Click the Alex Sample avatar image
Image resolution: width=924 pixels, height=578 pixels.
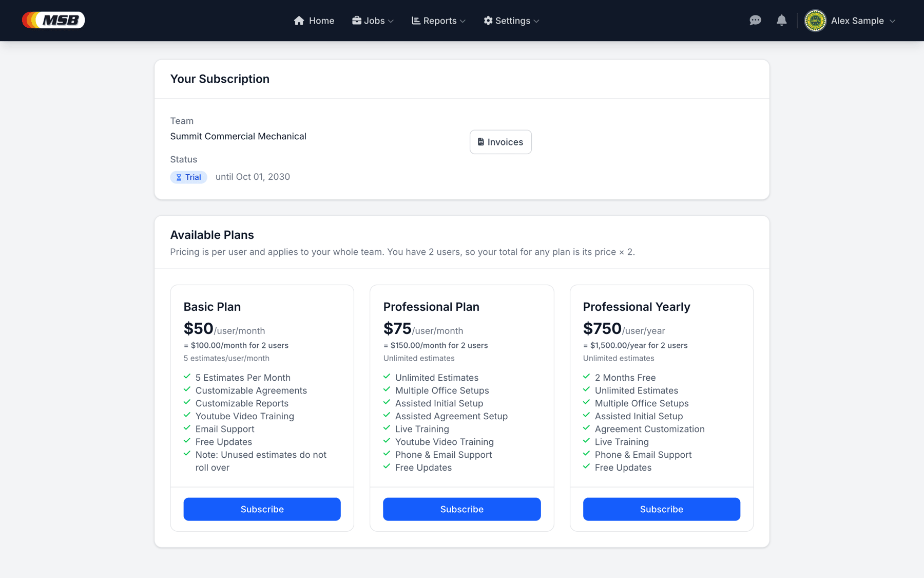click(x=815, y=21)
